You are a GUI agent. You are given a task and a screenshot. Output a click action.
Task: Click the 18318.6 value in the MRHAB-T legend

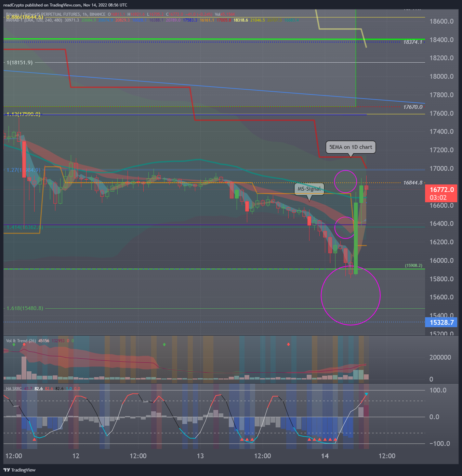tap(241, 20)
